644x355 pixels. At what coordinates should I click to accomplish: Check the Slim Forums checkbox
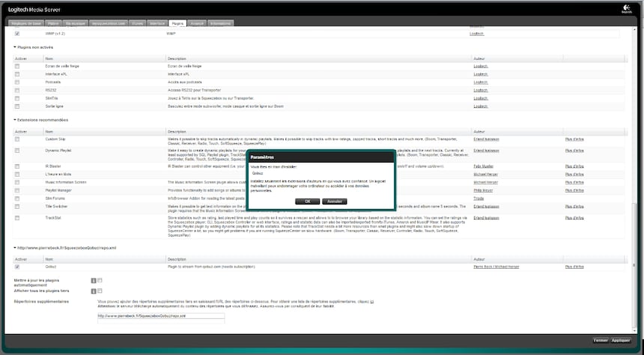click(x=17, y=198)
